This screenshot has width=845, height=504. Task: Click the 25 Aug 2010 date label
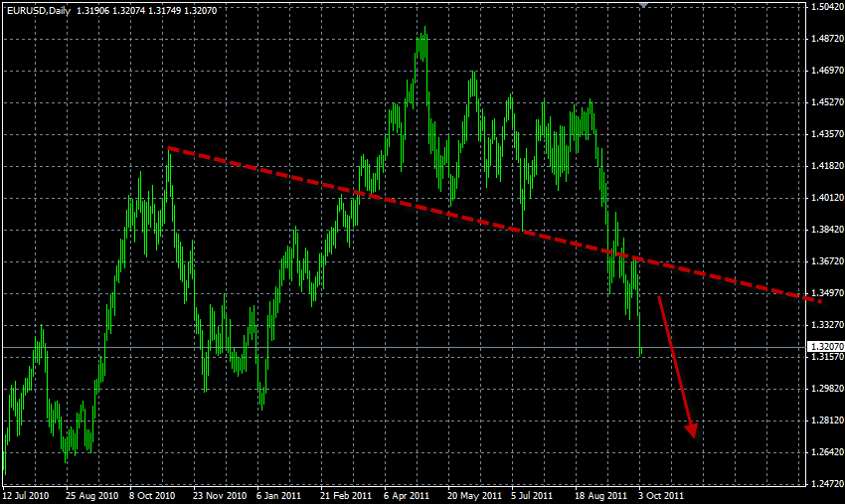point(92,495)
